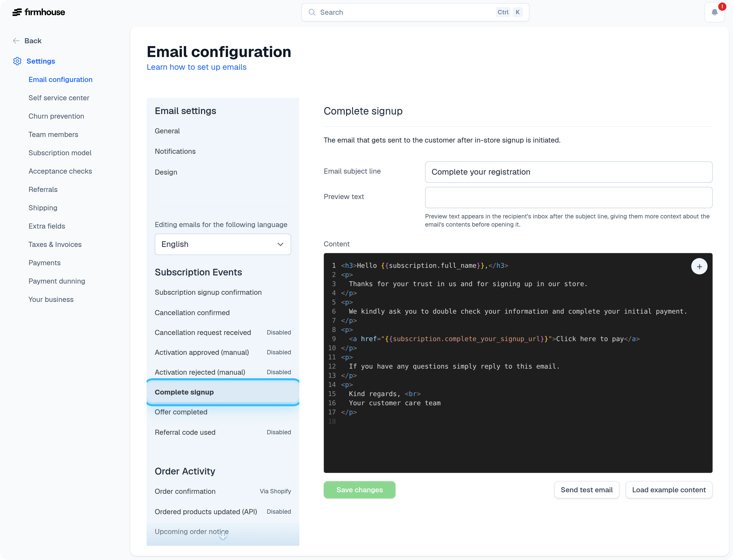Click the scroll-down arrow in email list

point(223,536)
